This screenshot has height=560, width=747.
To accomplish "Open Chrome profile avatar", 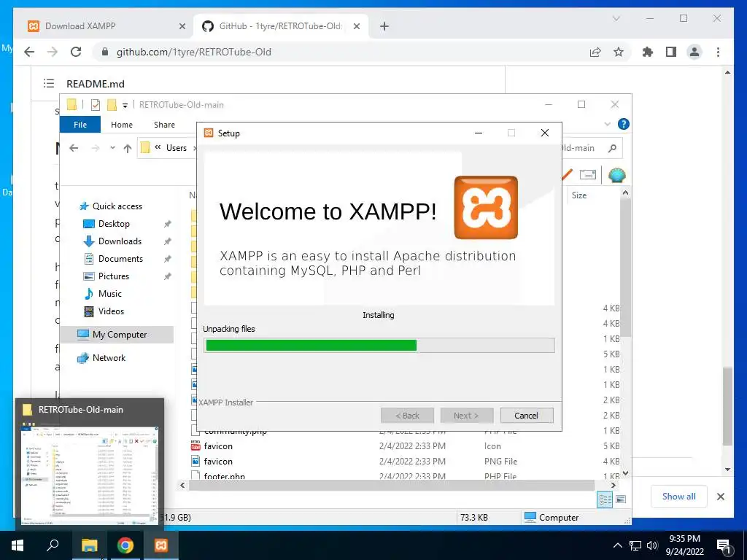I will [694, 52].
